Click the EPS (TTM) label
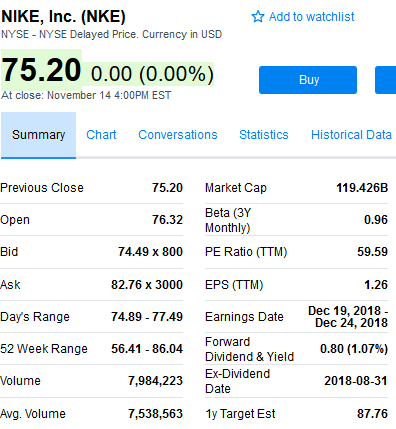The height and width of the screenshot is (429, 396). [x=234, y=285]
